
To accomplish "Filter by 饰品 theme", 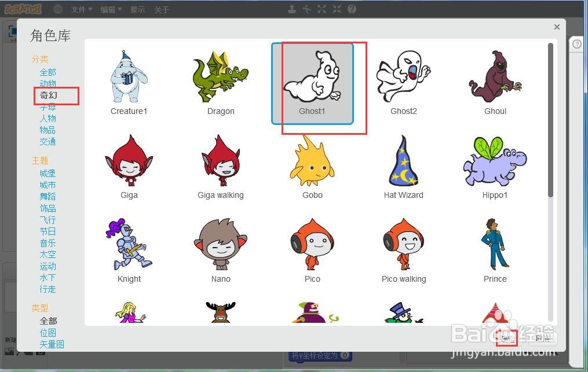I will pos(48,208).
